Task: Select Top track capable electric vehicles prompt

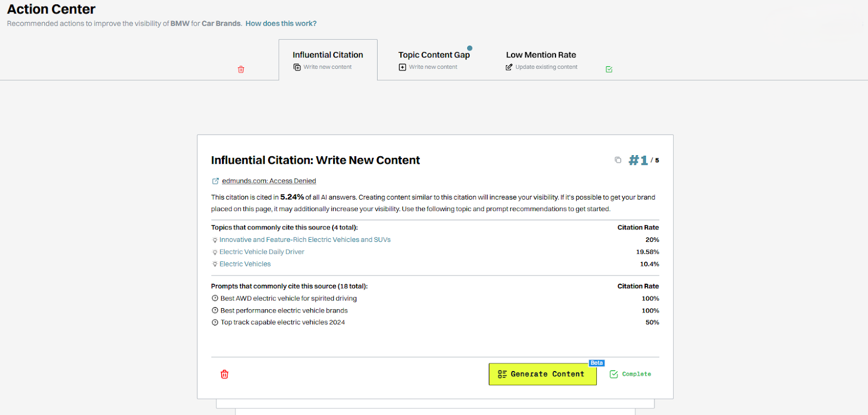Action: point(283,322)
